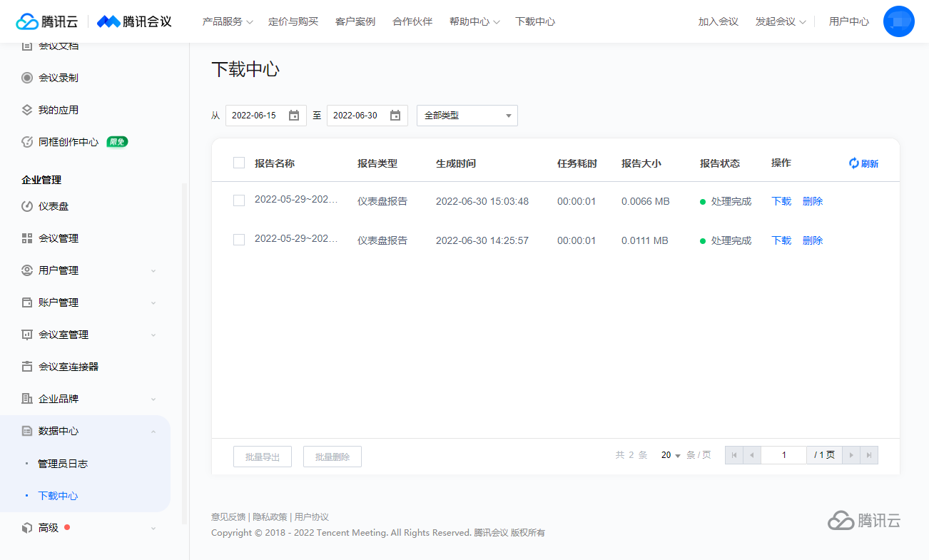929x560 pixels.
Task: Open the 20 条/页 page size dropdown
Action: click(671, 455)
